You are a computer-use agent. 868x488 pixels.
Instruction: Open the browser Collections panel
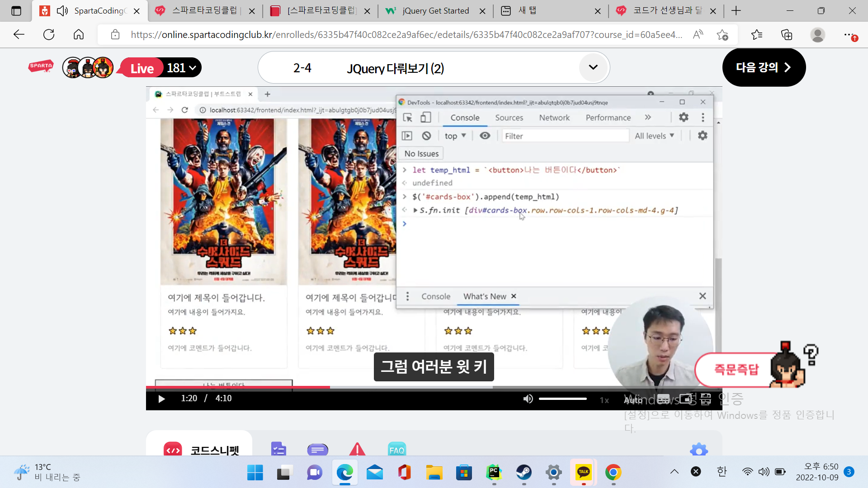787,34
